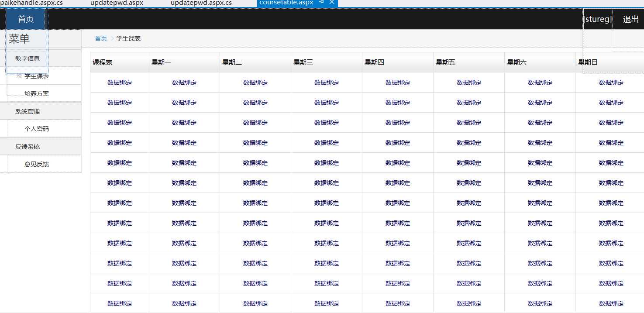Click the 星期日 column header
The image size is (644, 313).
click(610, 62)
